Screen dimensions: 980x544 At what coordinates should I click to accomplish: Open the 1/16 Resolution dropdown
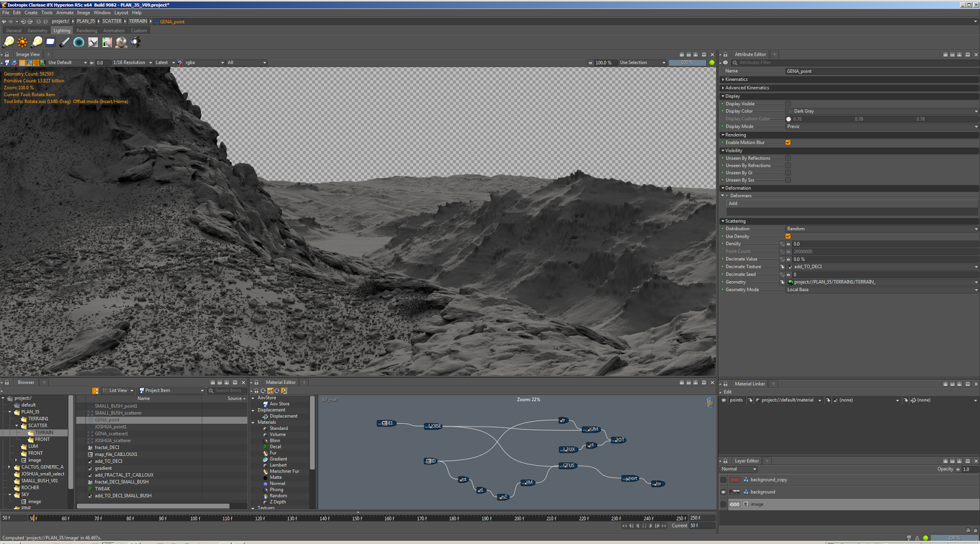[x=132, y=62]
